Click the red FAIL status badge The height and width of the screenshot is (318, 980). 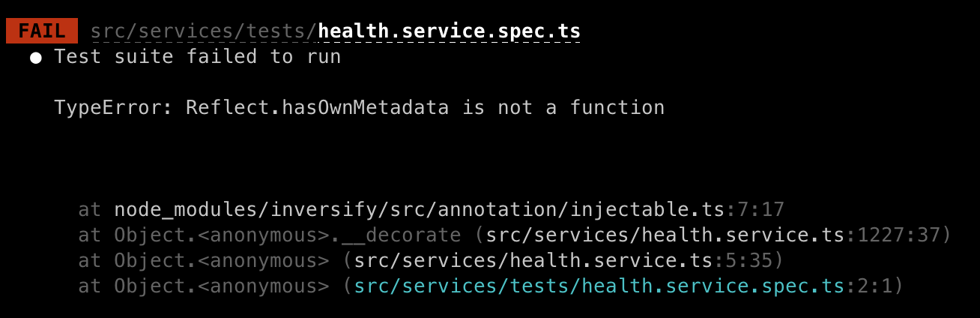(42, 31)
